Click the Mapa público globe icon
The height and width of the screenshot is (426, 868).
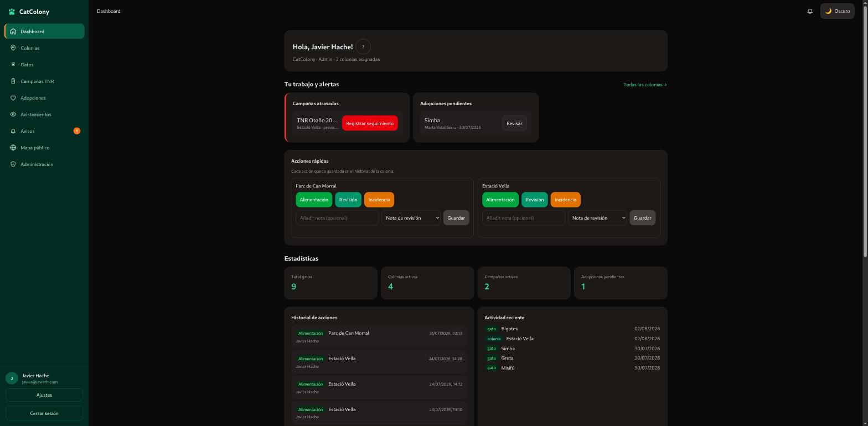[13, 148]
